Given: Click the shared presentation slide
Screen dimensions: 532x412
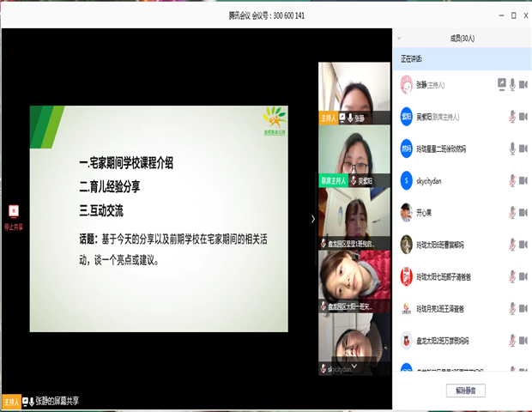Looking at the screenshot, I should click(x=159, y=218).
